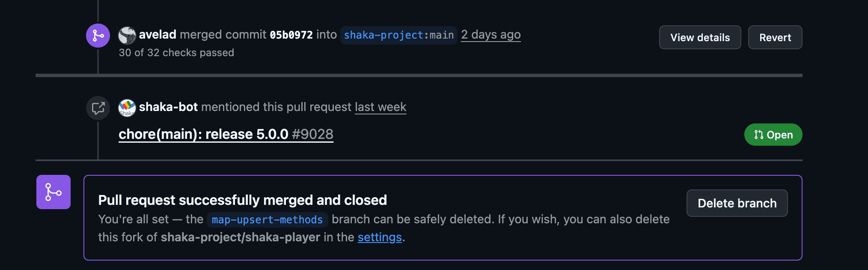Screen dimensions: 868x270
Task: Click the "2 days ago" merge timestamp
Action: [x=490, y=35]
